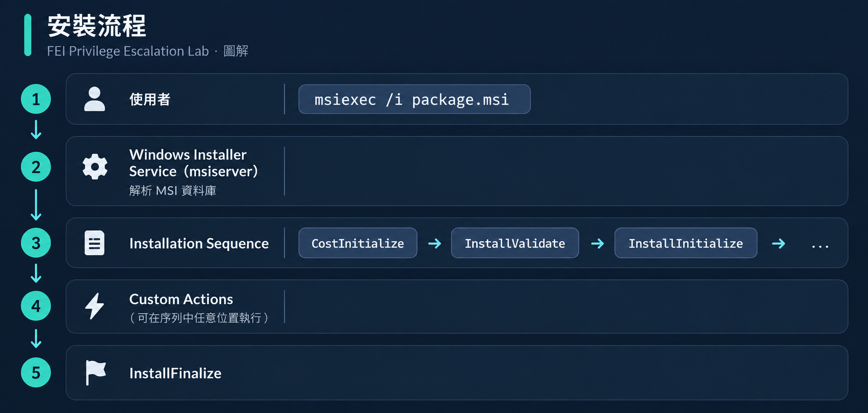Image resolution: width=868 pixels, height=413 pixels.
Task: Select the CostInitialize action chip
Action: point(358,243)
